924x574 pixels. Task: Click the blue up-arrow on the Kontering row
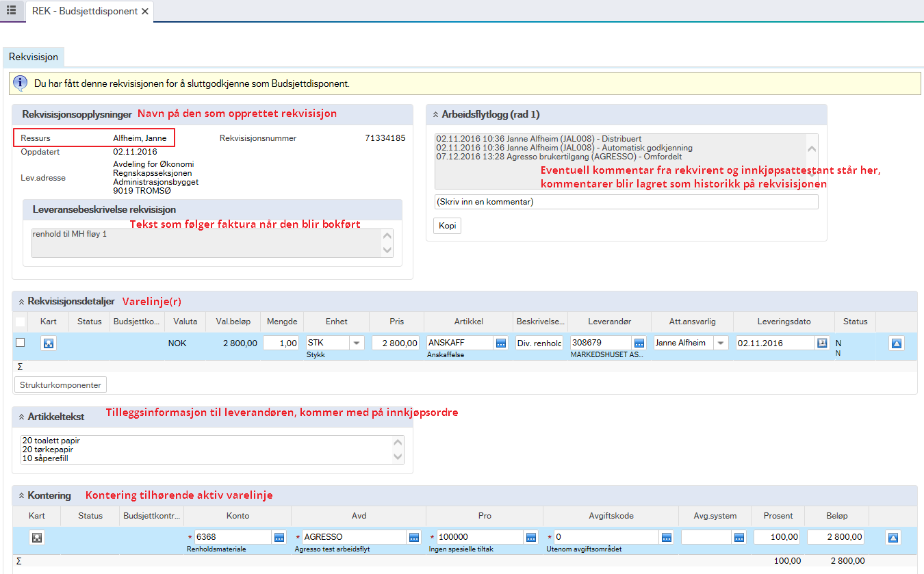tap(892, 538)
